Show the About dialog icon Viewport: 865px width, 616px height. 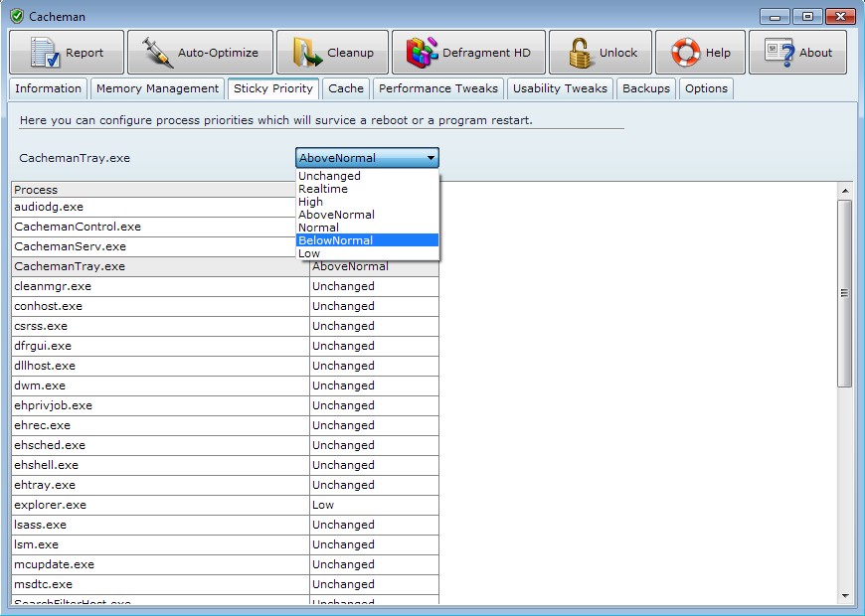point(779,53)
